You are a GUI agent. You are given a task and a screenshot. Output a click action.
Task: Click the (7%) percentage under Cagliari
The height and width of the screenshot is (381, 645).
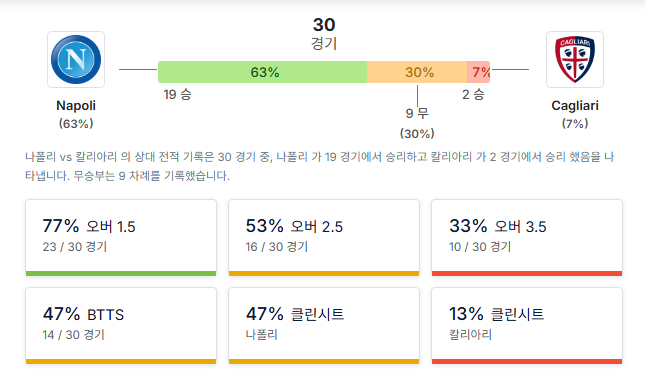coord(575,123)
